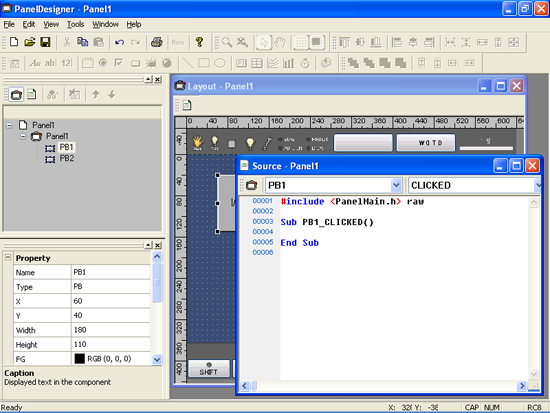Image resolution: width=550 pixels, height=413 pixels.
Task: Open the PB1 component dropdown
Action: click(x=396, y=185)
